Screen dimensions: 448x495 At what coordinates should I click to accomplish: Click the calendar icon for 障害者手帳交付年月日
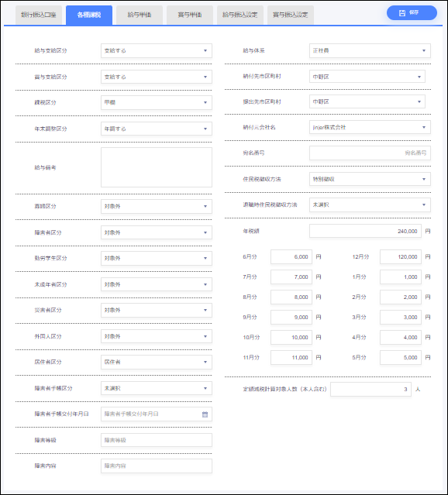click(205, 414)
